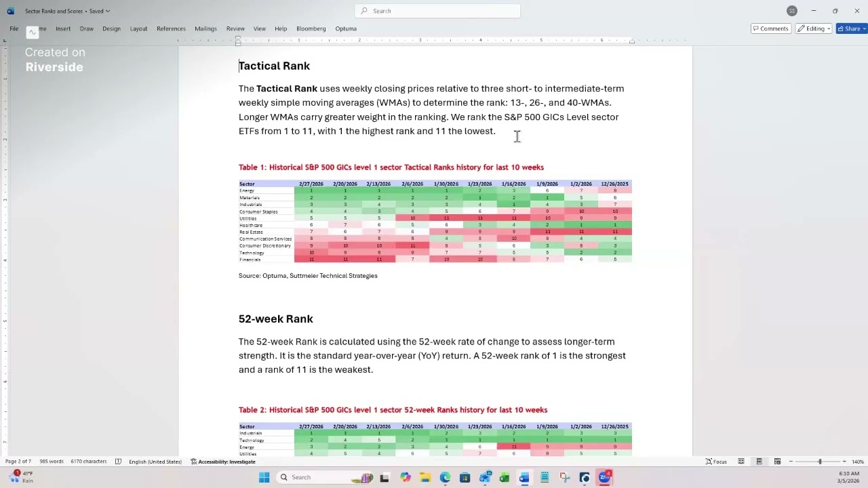Screen dimensions: 868x488
Task: Open Accessibility: Investigate checker
Action: click(x=223, y=462)
